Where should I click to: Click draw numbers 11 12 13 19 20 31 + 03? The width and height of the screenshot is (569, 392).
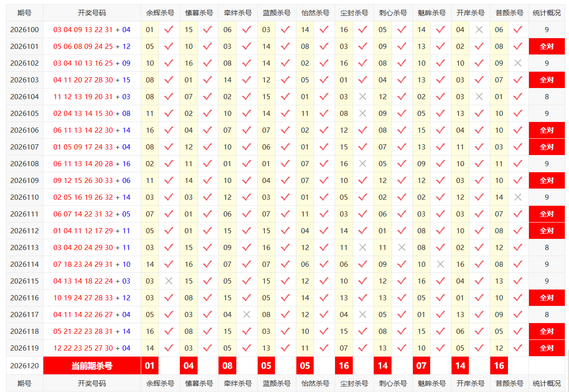pos(92,97)
